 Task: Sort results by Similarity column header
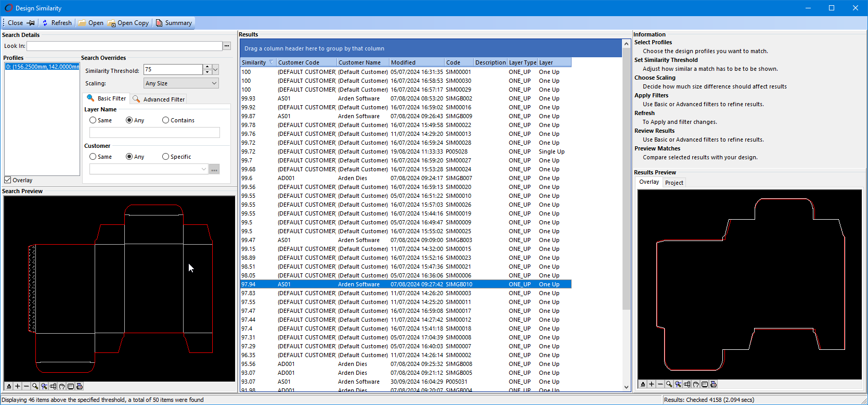point(258,62)
